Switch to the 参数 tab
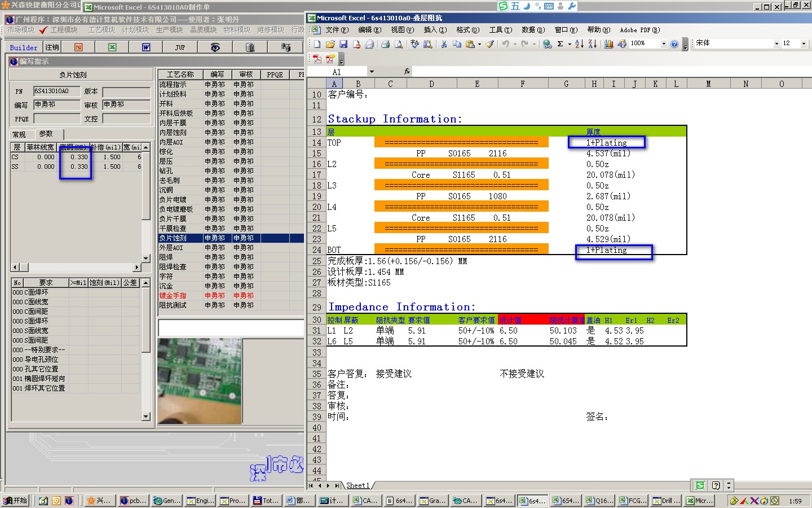812x508 pixels. (x=46, y=134)
